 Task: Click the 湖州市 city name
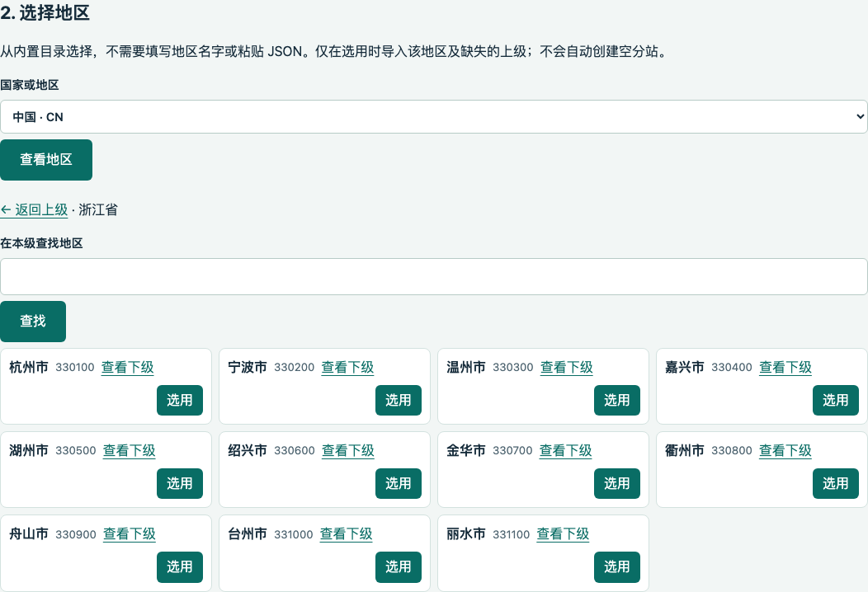[29, 451]
